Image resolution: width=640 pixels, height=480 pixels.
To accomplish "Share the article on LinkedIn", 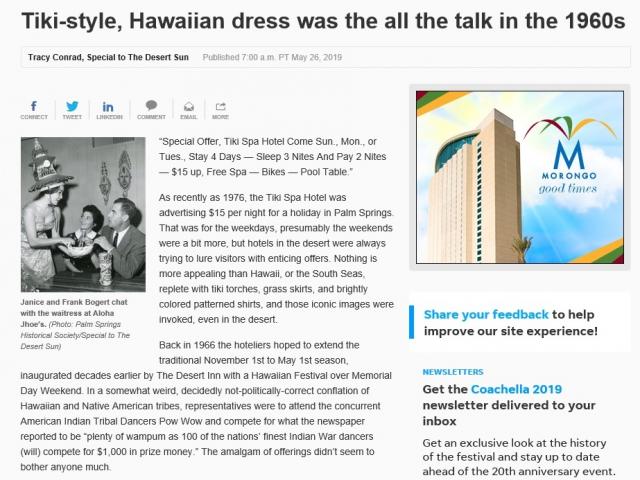I will tap(109, 109).
